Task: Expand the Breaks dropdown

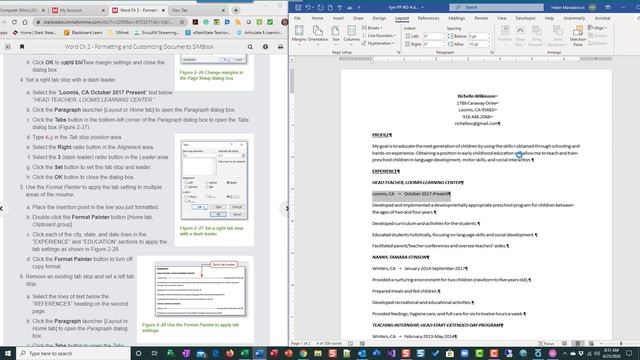Action: 372,28
